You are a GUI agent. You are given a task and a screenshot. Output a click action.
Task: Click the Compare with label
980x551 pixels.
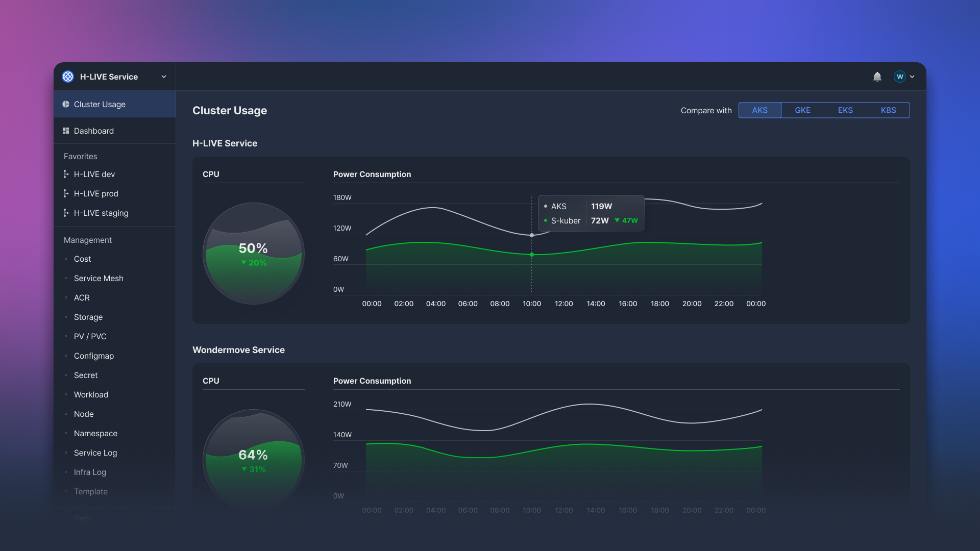pos(706,110)
